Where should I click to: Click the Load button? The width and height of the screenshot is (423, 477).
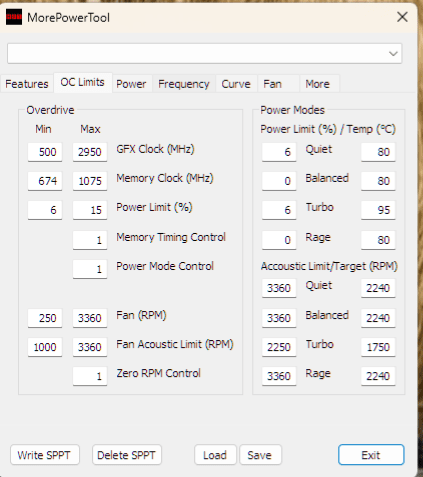215,455
